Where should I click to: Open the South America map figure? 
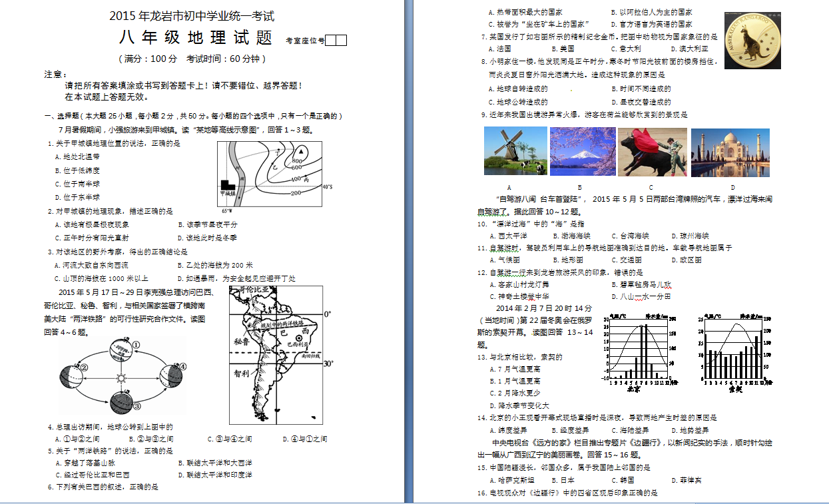[276, 354]
